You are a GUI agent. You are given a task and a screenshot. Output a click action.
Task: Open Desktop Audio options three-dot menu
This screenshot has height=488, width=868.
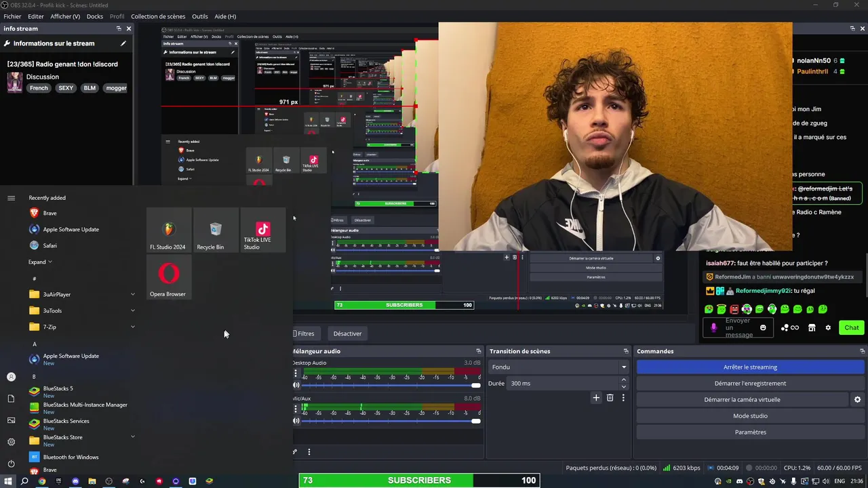pos(296,373)
